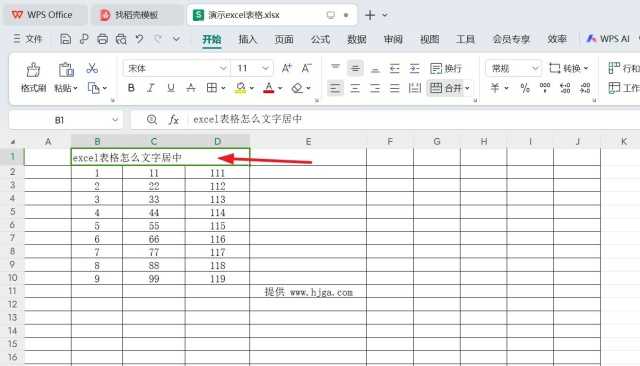
Task: Click the Wrap Text (换行) button
Action: click(446, 68)
